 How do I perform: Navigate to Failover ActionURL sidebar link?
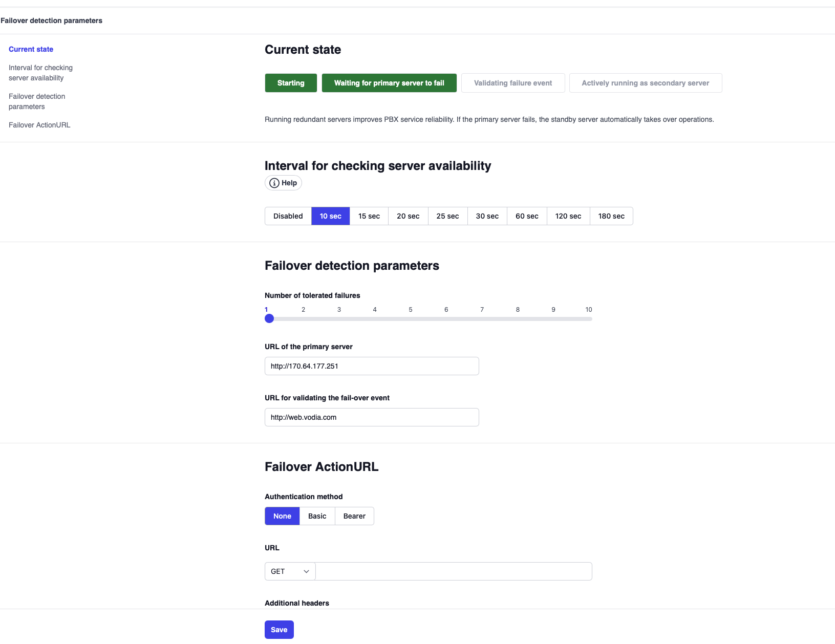point(39,125)
